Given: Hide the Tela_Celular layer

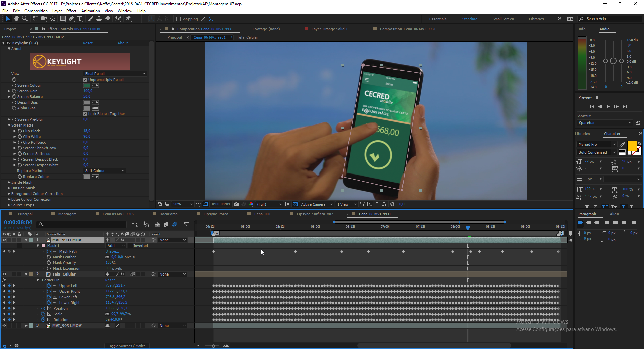Looking at the screenshot, I should coord(4,274).
